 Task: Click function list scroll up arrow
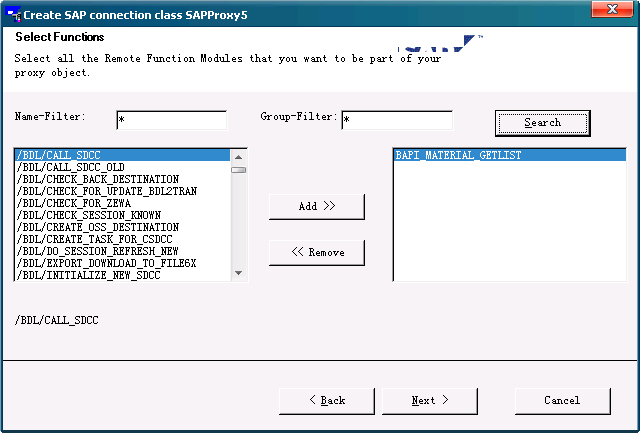pyautogui.click(x=239, y=157)
